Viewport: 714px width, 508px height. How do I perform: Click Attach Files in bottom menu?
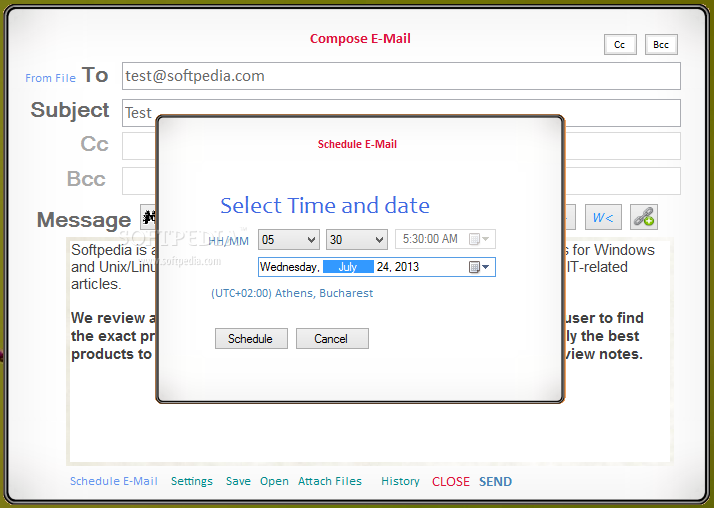(x=330, y=481)
